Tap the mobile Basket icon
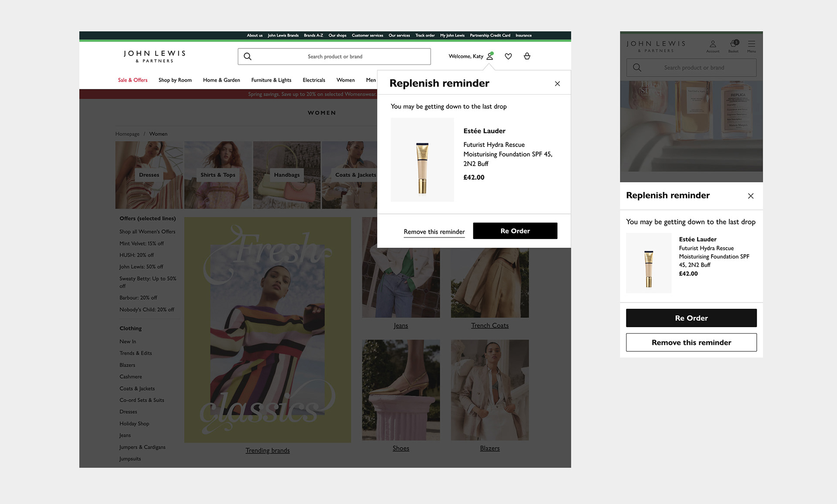This screenshot has height=504, width=837. [734, 46]
